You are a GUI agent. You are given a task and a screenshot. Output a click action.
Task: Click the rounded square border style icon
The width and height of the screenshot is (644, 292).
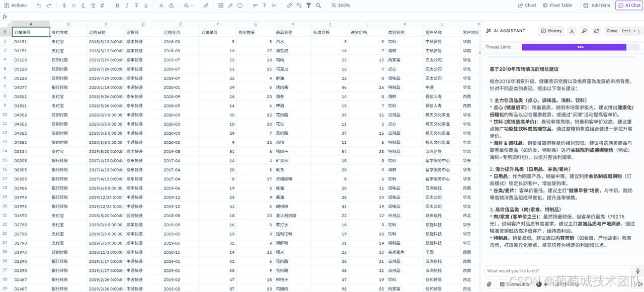(x=240, y=6)
